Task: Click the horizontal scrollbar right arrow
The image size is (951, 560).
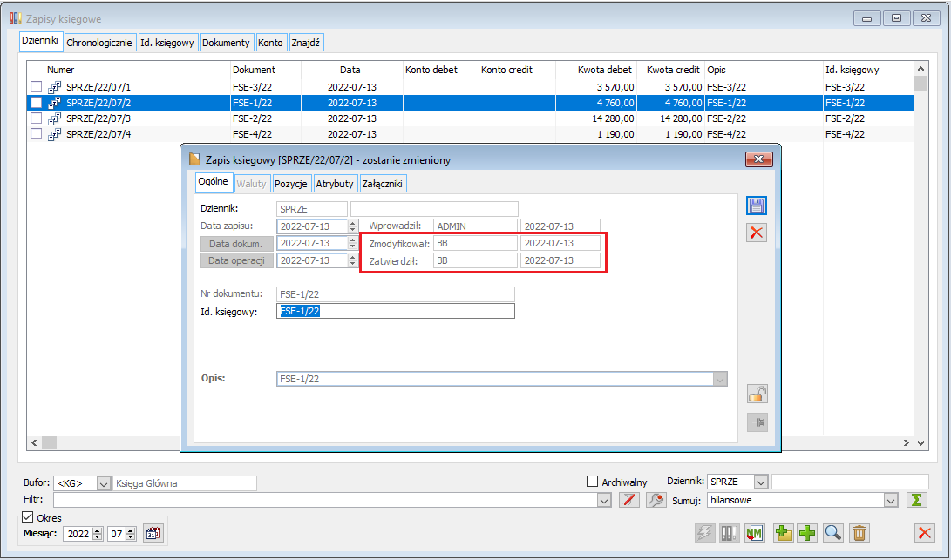Action: tap(907, 443)
